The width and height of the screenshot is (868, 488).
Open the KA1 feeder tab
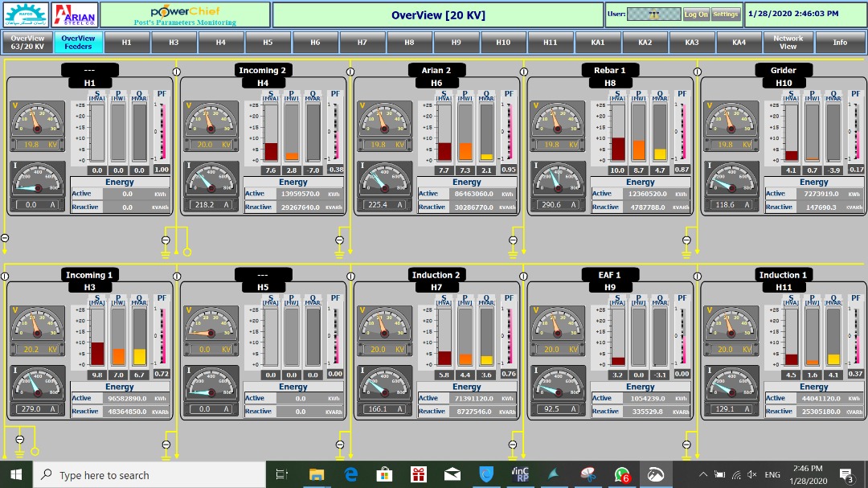[597, 43]
